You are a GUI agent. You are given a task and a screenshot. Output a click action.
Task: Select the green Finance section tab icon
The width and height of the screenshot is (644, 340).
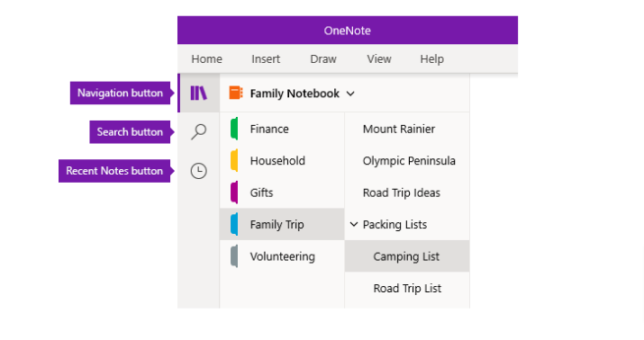pyautogui.click(x=234, y=129)
